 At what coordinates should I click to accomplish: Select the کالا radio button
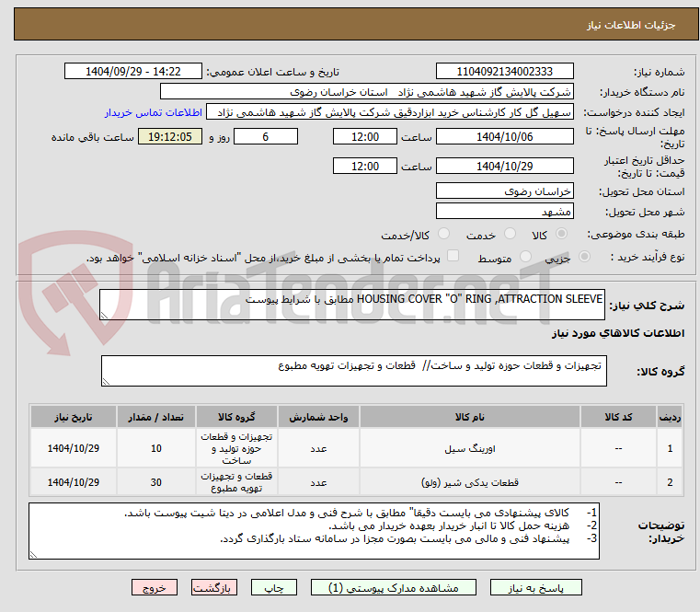click(561, 234)
